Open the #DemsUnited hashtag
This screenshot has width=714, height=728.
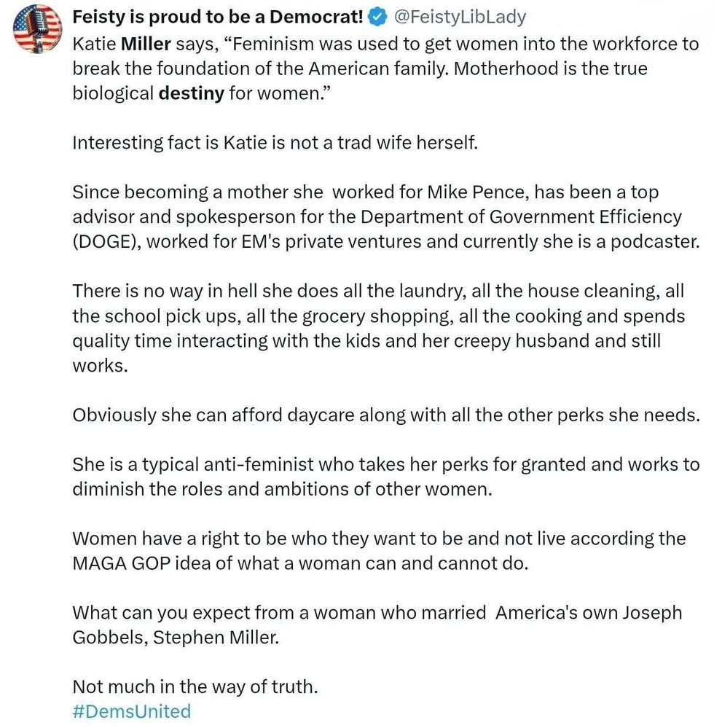pos(132,711)
